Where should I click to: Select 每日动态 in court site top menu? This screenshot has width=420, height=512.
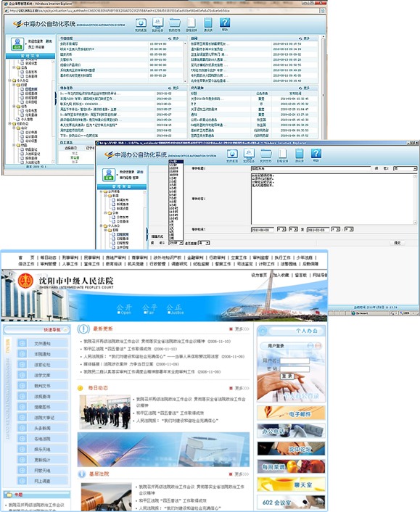point(49,257)
